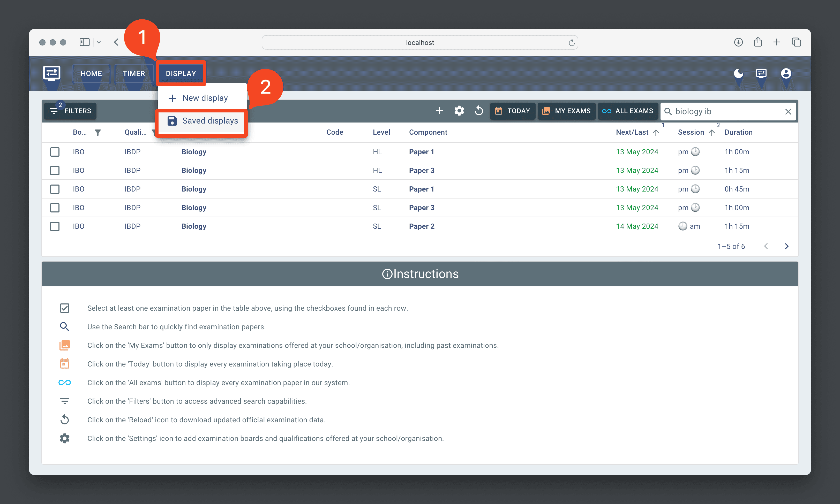Click the plus icon in table toolbar
Image resolution: width=840 pixels, height=504 pixels.
coord(439,111)
